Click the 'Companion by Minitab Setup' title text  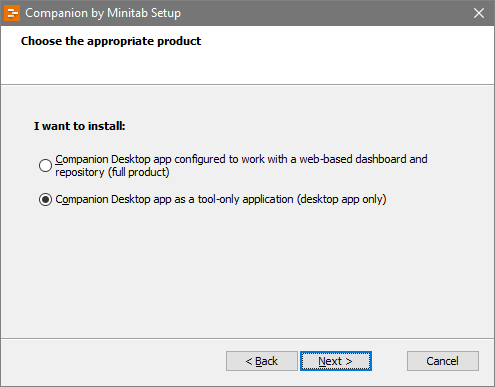[103, 13]
